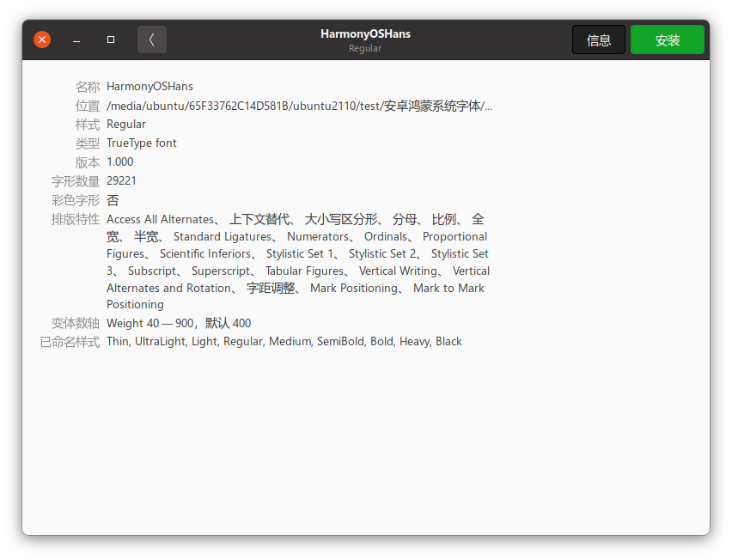Click the 字形数量 label
732x560 pixels.
tap(76, 181)
